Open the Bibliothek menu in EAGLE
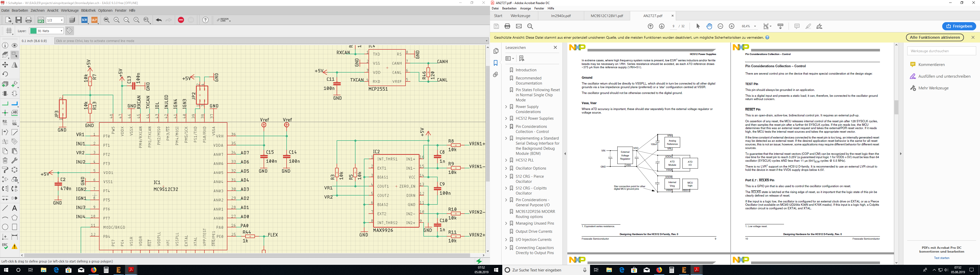 click(88, 11)
